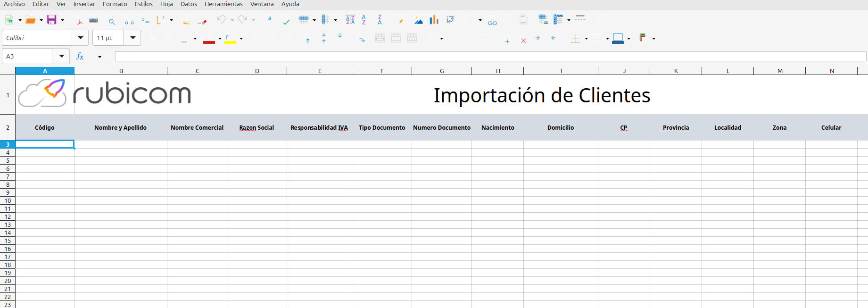The image size is (868, 308).
Task: Open the Hoja menu
Action: point(166,4)
